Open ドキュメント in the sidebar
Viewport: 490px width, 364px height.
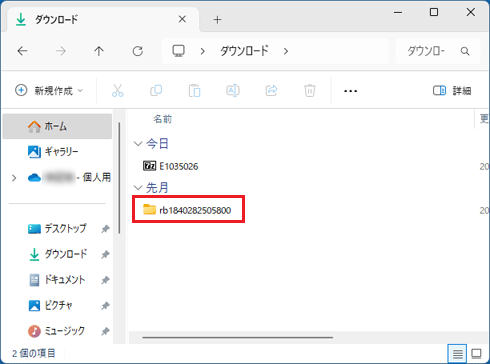click(57, 280)
